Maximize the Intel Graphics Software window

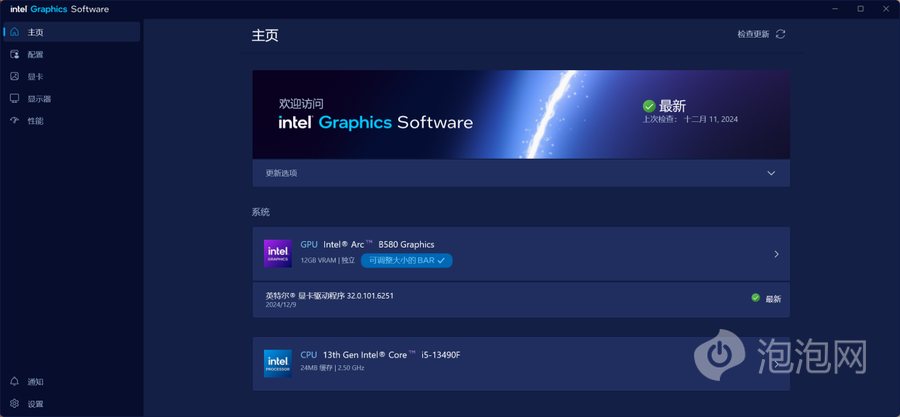860,9
